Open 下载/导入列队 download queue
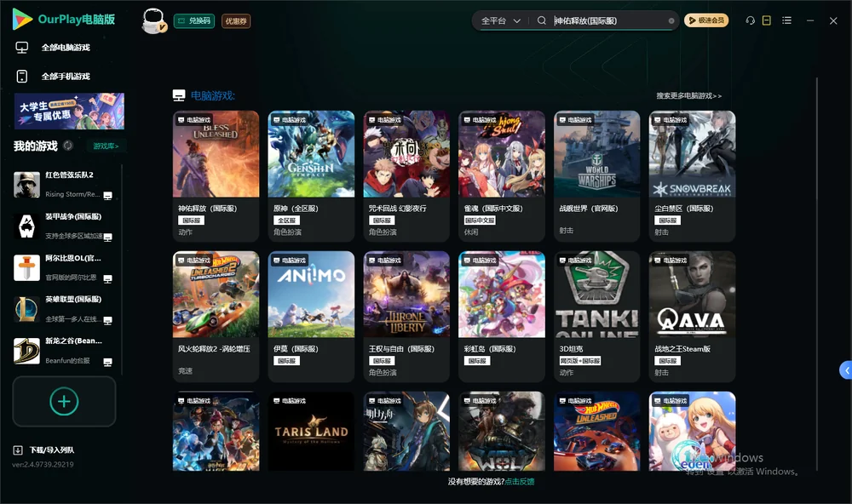Image resolution: width=852 pixels, height=504 pixels. (x=44, y=450)
